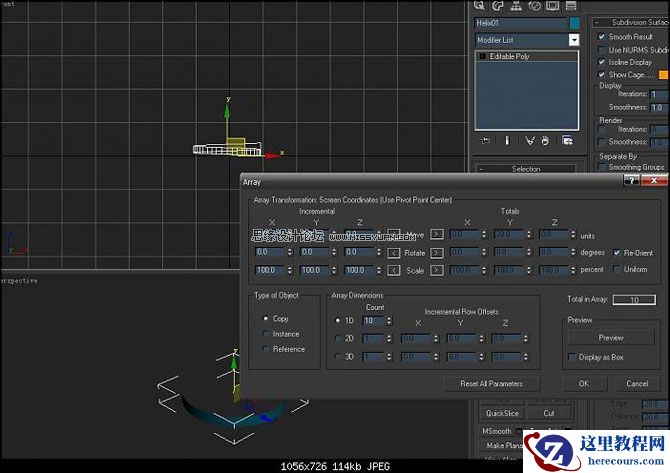The width and height of the screenshot is (670, 473).
Task: Click Move totals Y spinner
Action: pos(529,234)
